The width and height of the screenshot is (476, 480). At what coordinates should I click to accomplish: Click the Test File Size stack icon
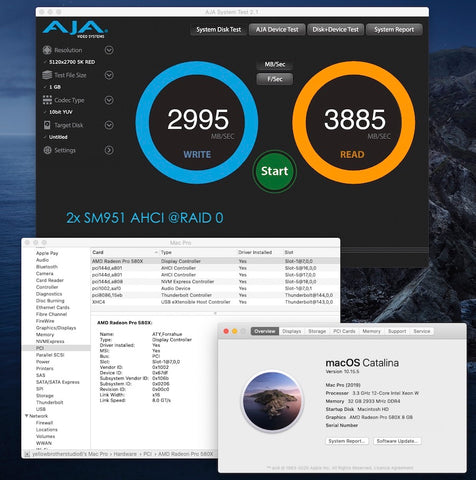[47, 75]
